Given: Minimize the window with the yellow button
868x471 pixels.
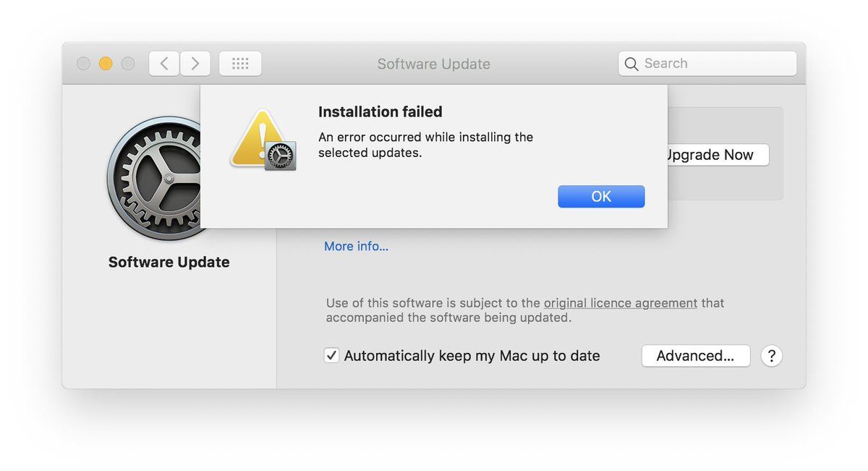Looking at the screenshot, I should click(106, 64).
